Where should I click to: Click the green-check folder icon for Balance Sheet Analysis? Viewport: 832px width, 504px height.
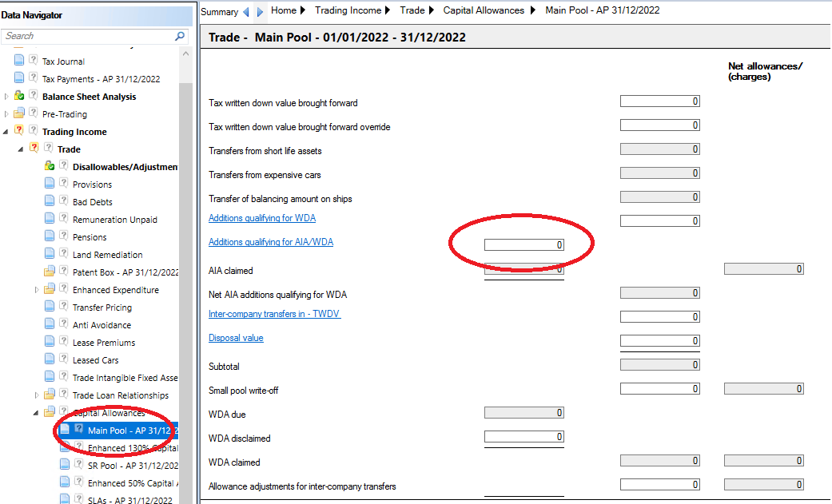[19, 96]
